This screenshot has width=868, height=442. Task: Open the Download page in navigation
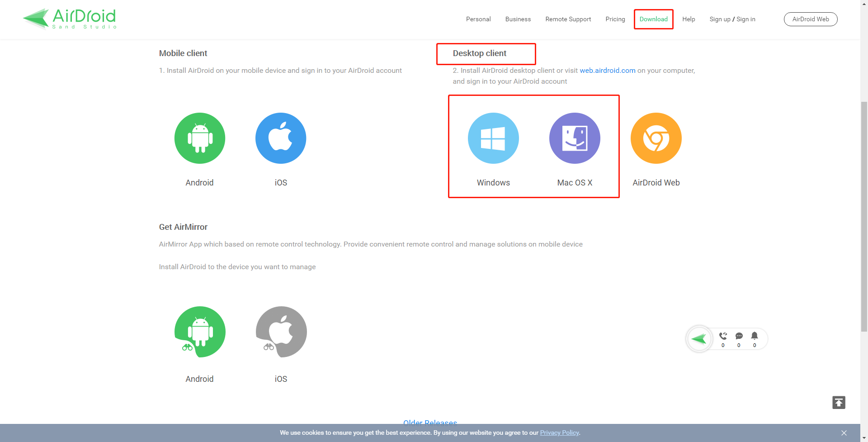654,19
